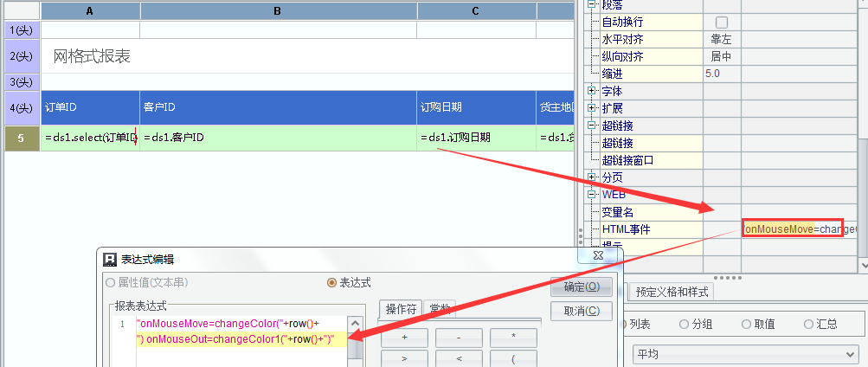Select row header 4(头)

(23, 108)
